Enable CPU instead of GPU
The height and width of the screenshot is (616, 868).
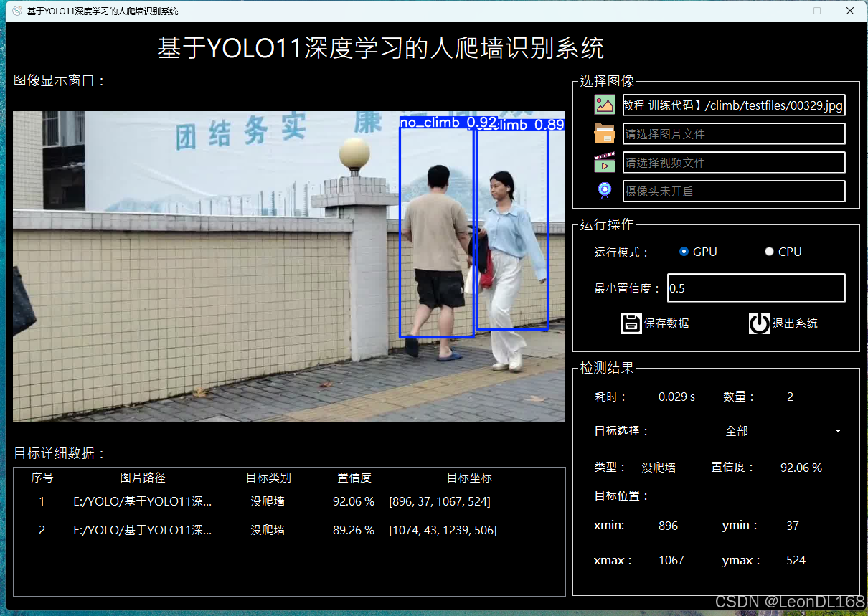(769, 251)
